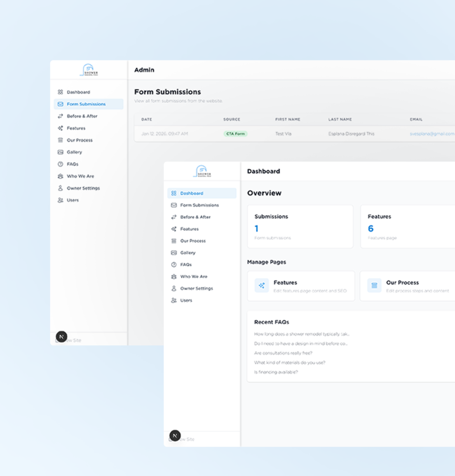The image size is (455, 476).
Task: Click the Owner Settings icon in the rear Admin window
Action: click(60, 188)
